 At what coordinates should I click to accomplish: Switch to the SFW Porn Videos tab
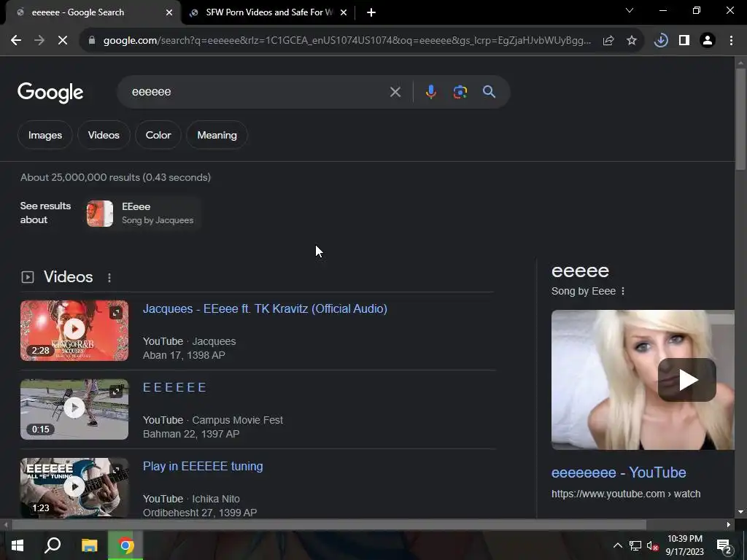point(268,12)
